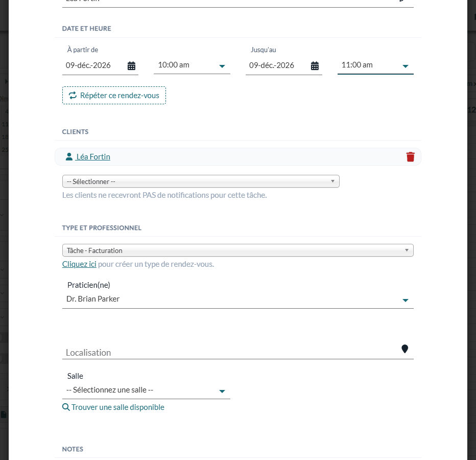Image resolution: width=476 pixels, height=460 pixels.
Task: Open the Sélectionnez une salle dropdown
Action: 146,390
